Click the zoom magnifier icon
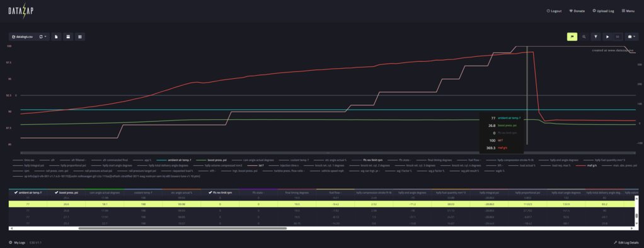The width and height of the screenshot is (644, 248). 584,37
